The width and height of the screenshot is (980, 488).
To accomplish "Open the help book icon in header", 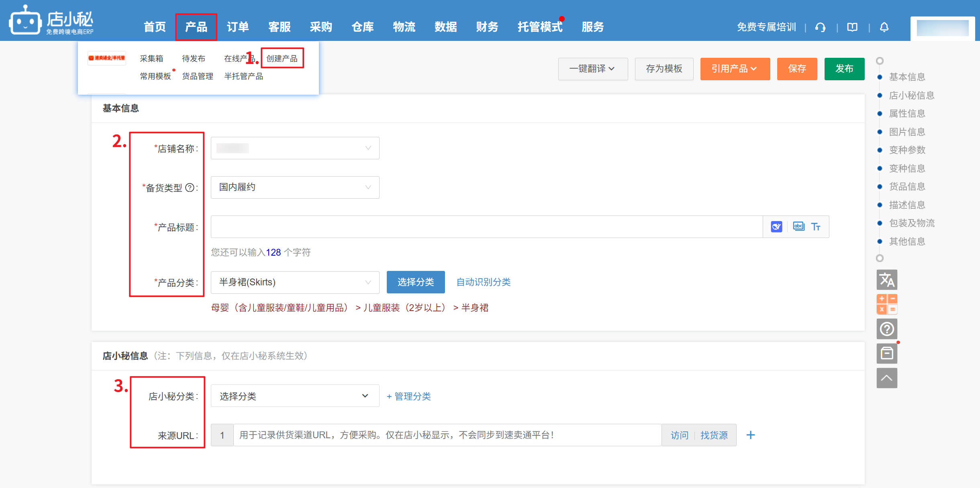I will 852,27.
